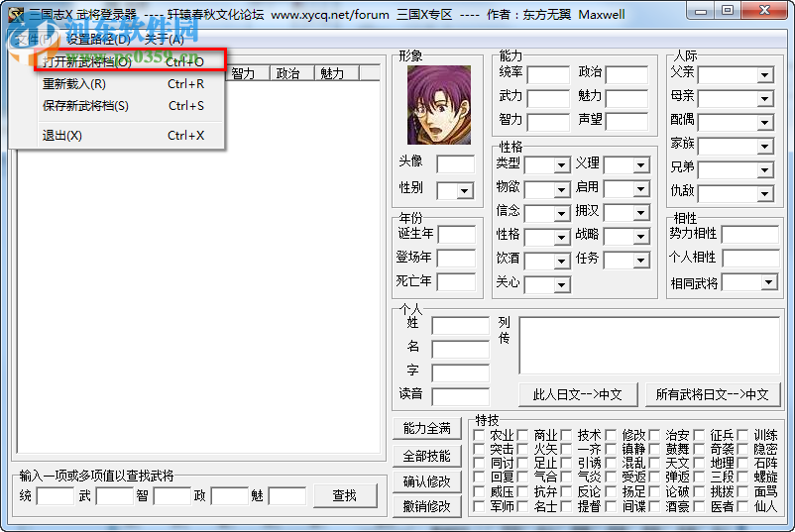The image size is (795, 532).
Task: Click the 撤销修改 button
Action: tap(427, 506)
